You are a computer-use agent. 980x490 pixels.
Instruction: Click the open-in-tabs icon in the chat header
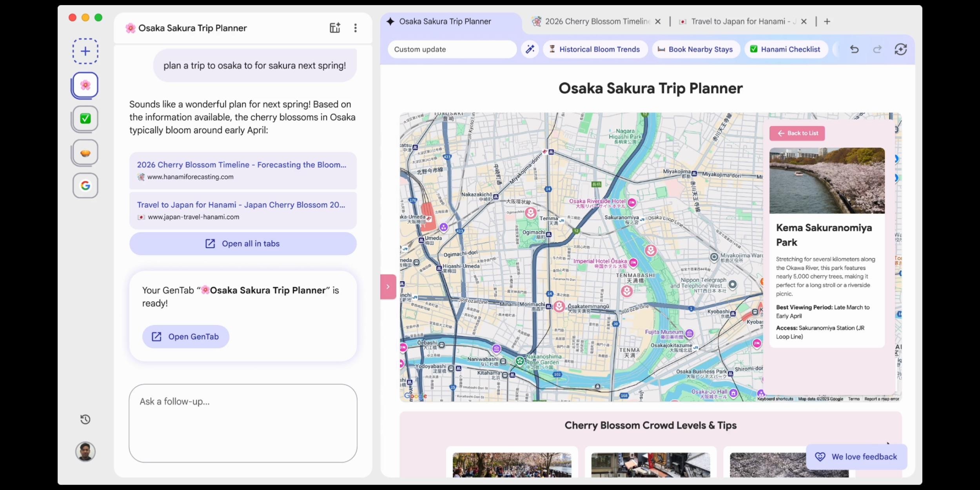335,27
